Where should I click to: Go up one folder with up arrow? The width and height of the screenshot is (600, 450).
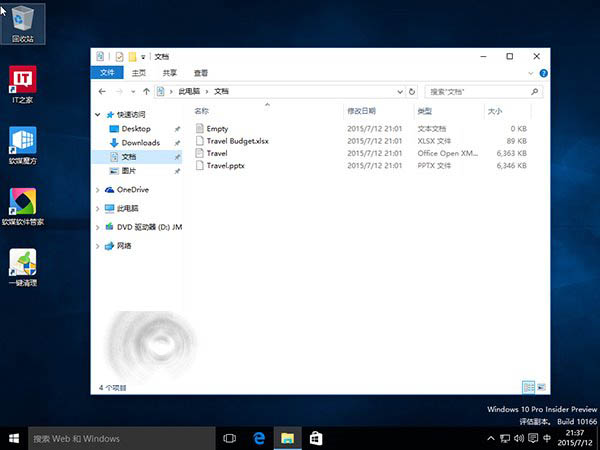coord(146,91)
